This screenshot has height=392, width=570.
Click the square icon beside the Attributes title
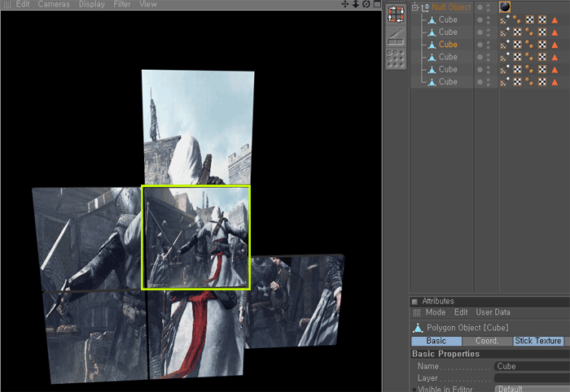pyautogui.click(x=414, y=301)
